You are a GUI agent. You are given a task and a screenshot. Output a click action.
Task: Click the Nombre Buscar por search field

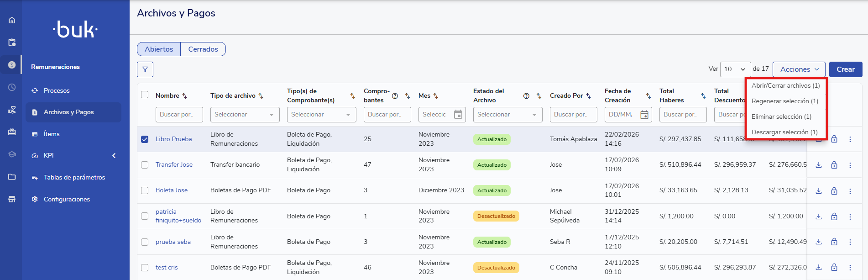point(179,115)
